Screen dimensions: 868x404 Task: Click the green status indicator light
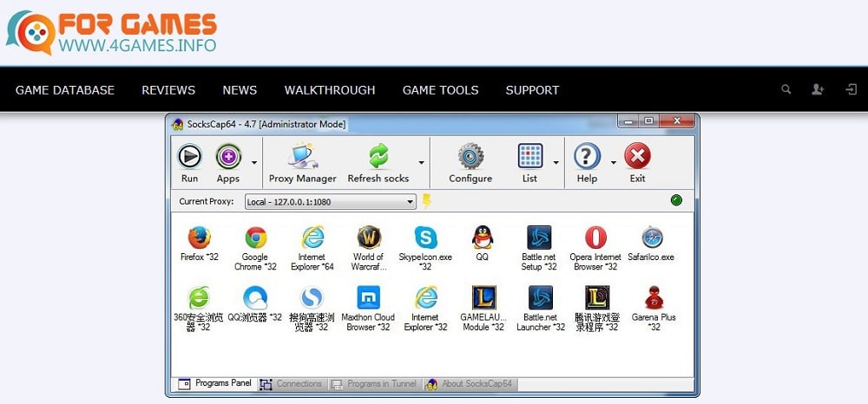pyautogui.click(x=676, y=200)
